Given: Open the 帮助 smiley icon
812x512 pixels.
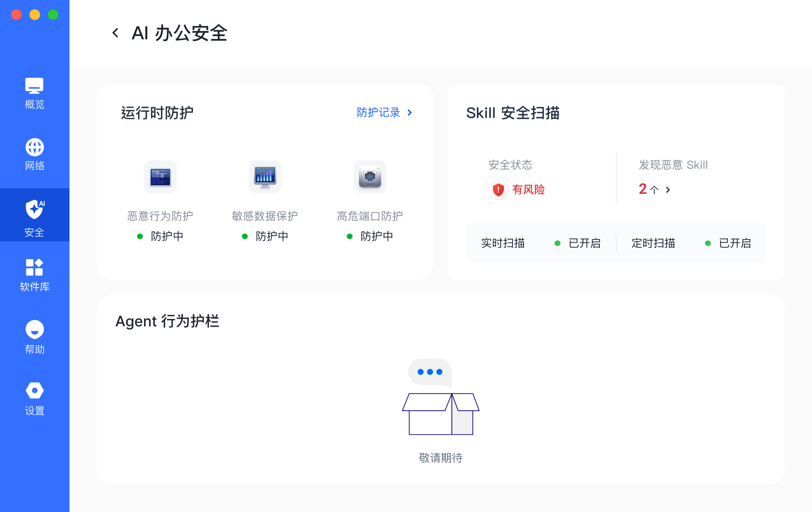Looking at the screenshot, I should point(35,329).
